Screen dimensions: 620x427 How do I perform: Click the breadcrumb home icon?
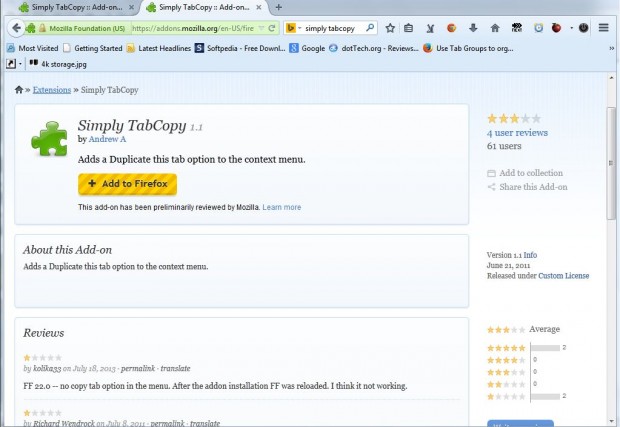[x=19, y=90]
